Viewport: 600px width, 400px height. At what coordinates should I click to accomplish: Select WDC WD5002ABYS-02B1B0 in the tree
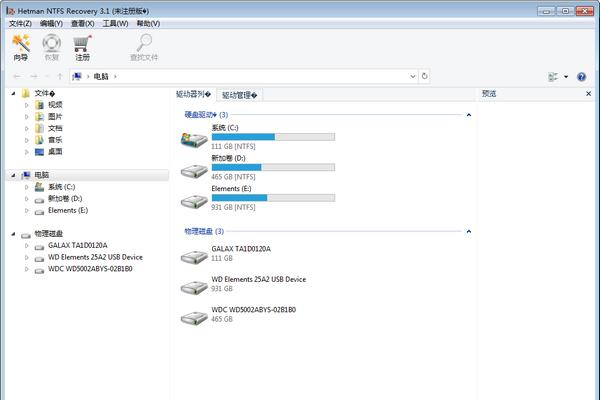[x=90, y=269]
